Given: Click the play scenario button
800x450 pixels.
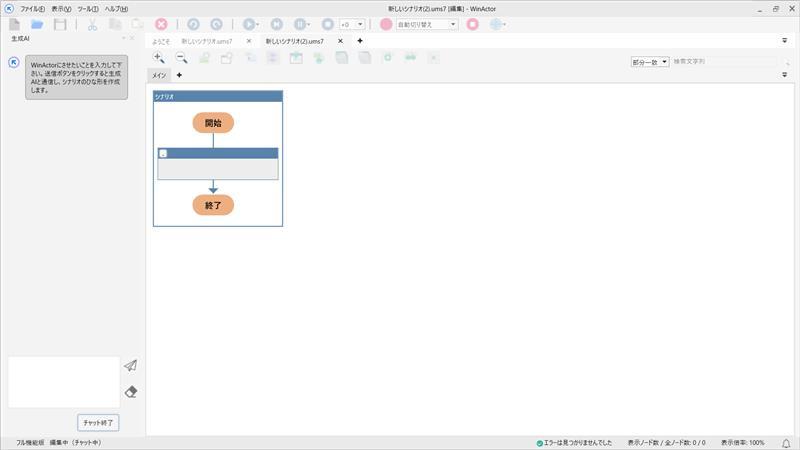Looking at the screenshot, I should click(249, 24).
